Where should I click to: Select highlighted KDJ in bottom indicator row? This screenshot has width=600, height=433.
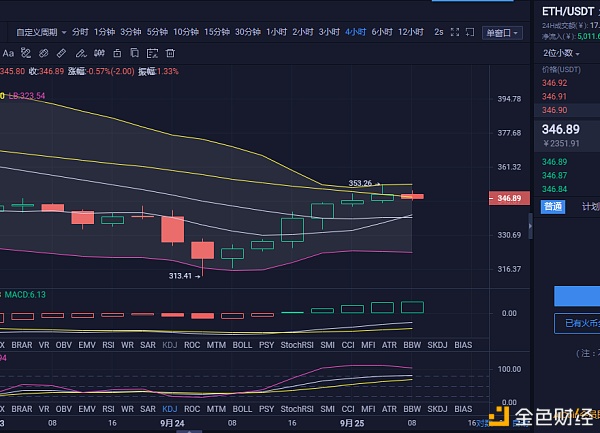(x=170, y=409)
